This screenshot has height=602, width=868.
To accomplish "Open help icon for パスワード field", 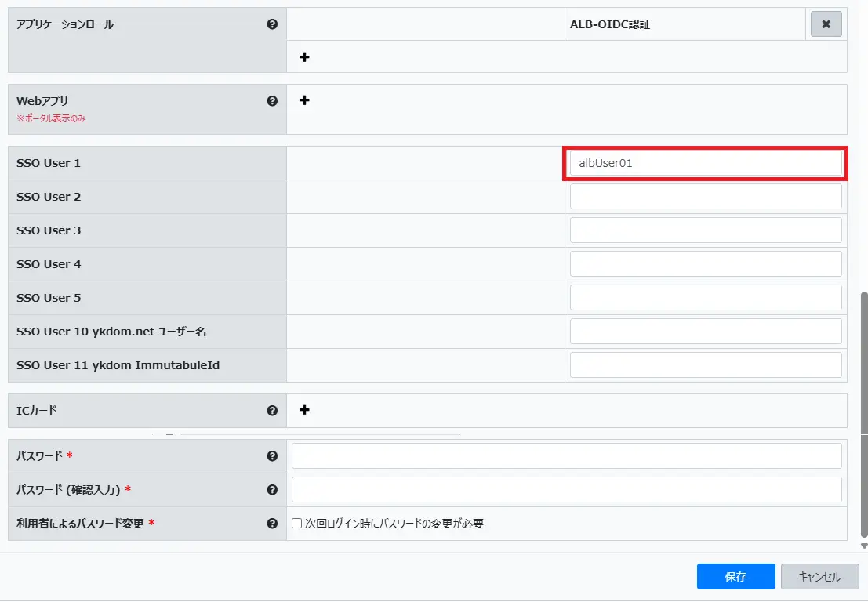I will (272, 456).
